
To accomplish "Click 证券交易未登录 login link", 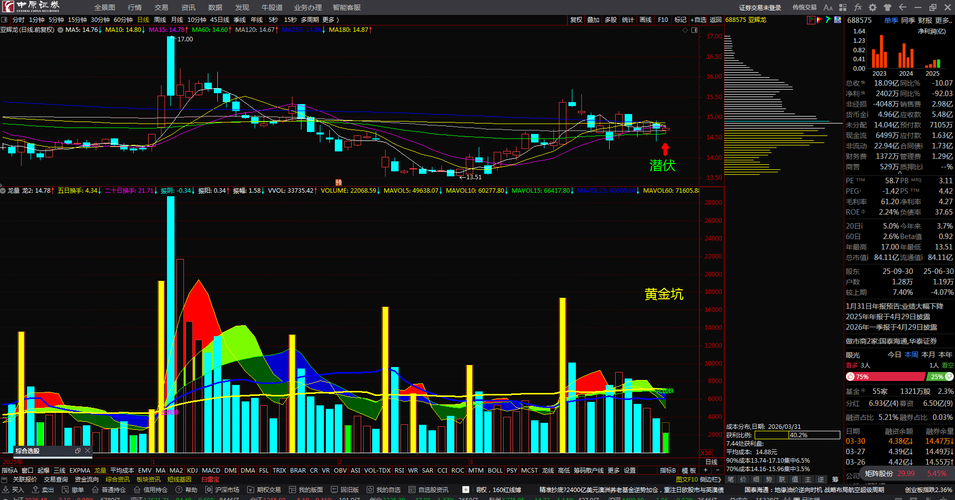I will 760,7.
